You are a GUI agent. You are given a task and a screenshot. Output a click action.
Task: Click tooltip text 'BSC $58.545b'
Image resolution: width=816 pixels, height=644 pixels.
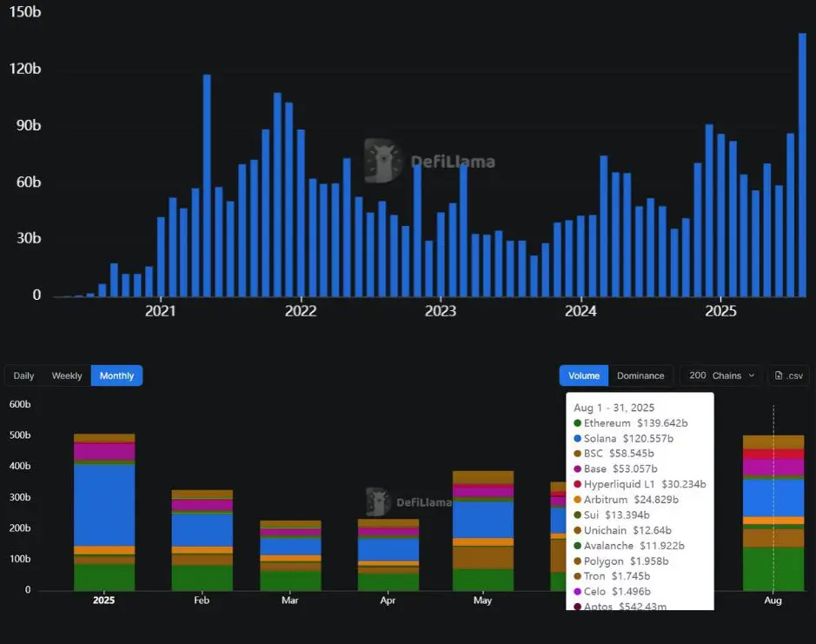coord(619,454)
